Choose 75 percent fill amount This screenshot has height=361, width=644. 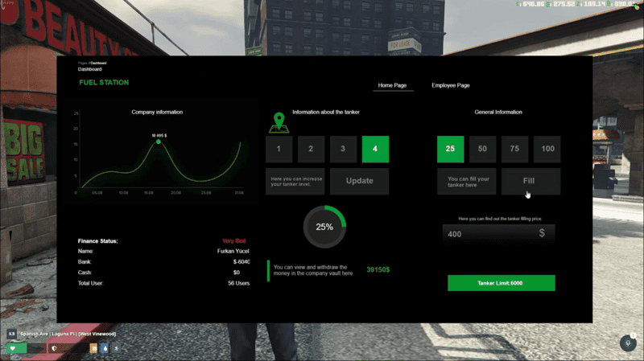click(514, 149)
